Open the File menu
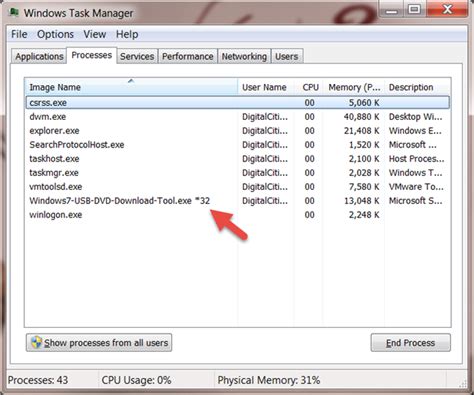Screen dimensions: 474x395 (x=19, y=34)
